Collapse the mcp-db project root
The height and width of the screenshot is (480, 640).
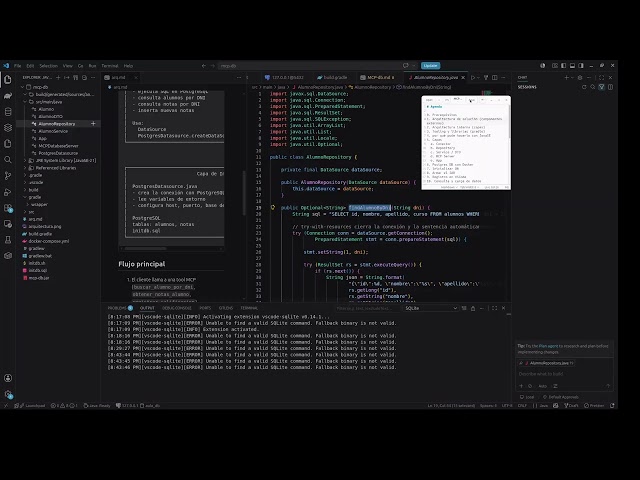coord(22,87)
